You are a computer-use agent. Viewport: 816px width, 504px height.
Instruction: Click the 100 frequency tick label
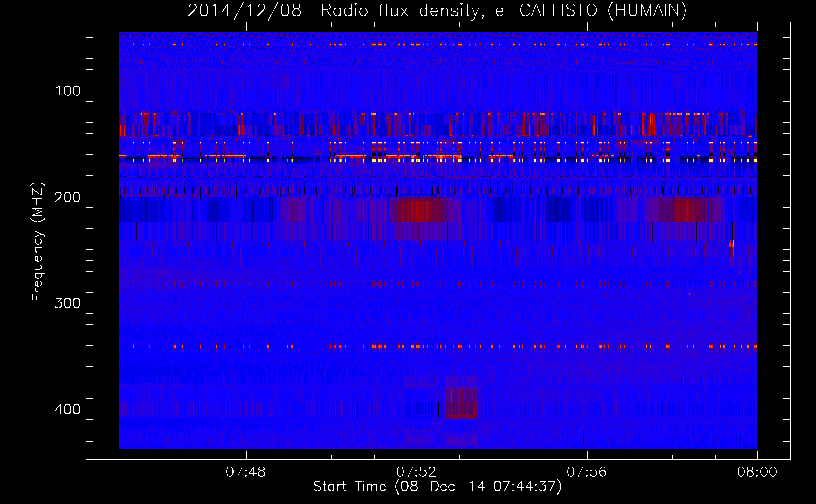(x=68, y=91)
